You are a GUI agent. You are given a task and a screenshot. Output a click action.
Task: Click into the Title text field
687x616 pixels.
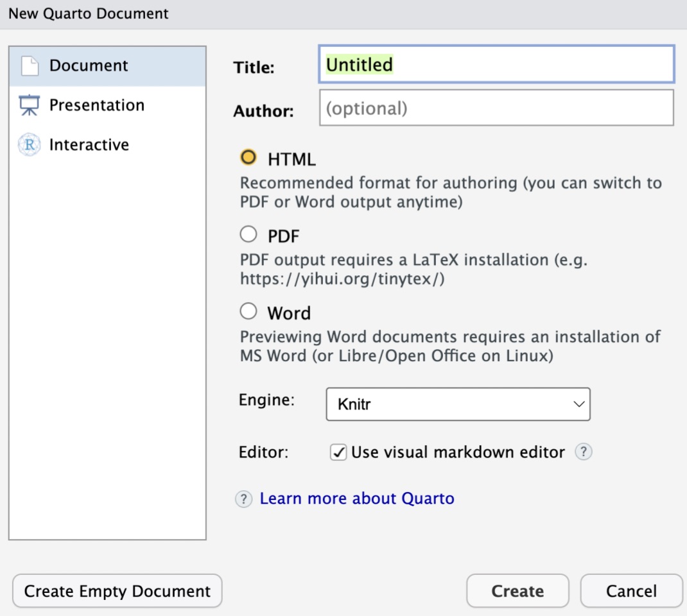click(496, 65)
